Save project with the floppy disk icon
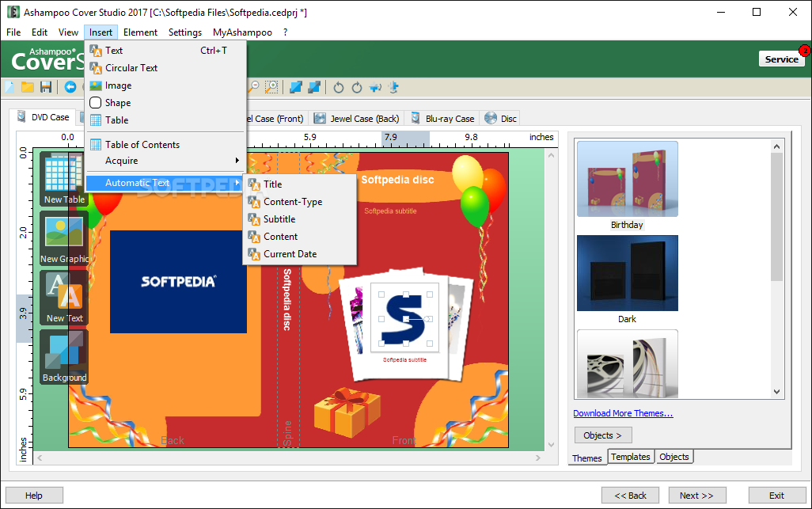This screenshot has height=509, width=812. (x=46, y=87)
